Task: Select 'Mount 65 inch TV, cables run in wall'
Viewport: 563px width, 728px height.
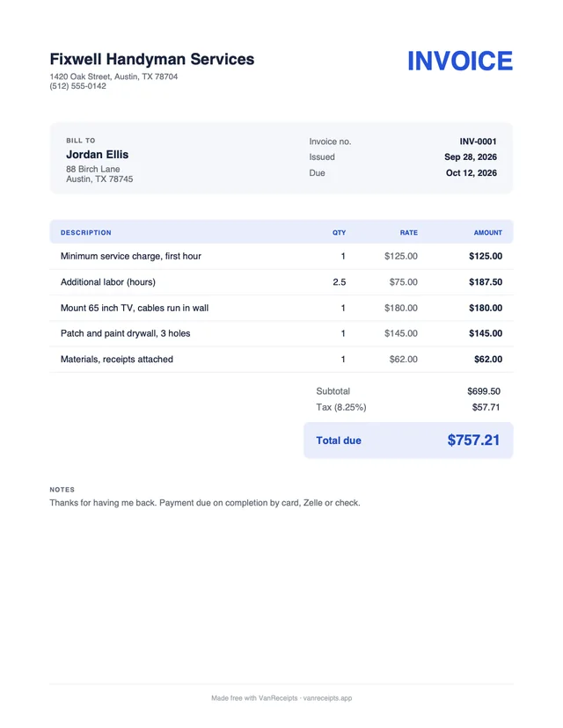Action: pos(135,309)
